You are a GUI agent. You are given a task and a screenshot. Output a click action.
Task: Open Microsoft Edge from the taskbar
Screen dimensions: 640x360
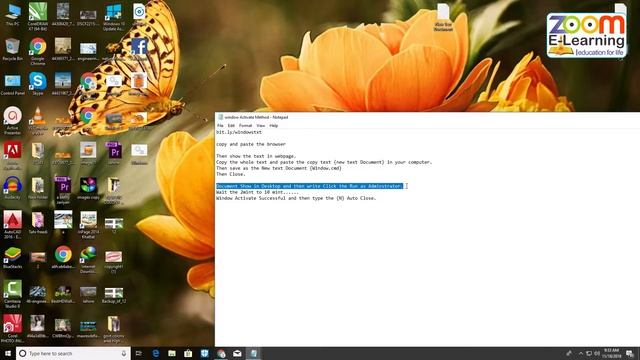pos(156,353)
